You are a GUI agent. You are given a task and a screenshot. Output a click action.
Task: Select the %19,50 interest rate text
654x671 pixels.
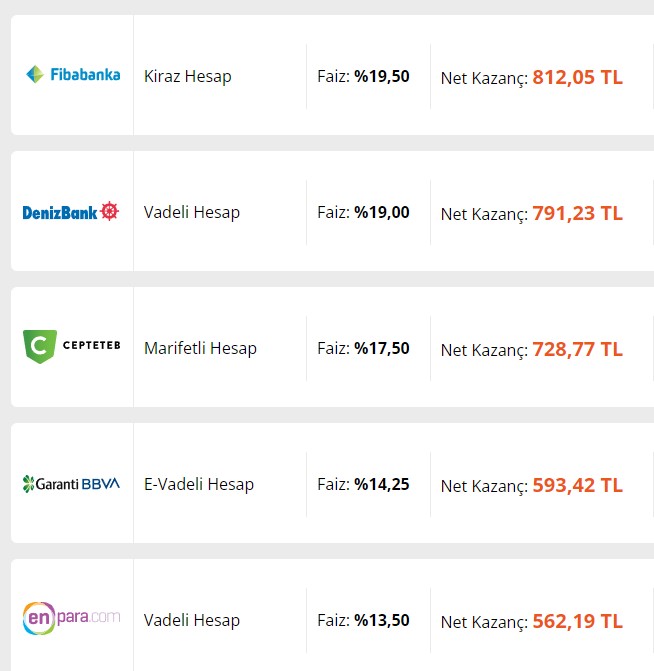pos(382,76)
